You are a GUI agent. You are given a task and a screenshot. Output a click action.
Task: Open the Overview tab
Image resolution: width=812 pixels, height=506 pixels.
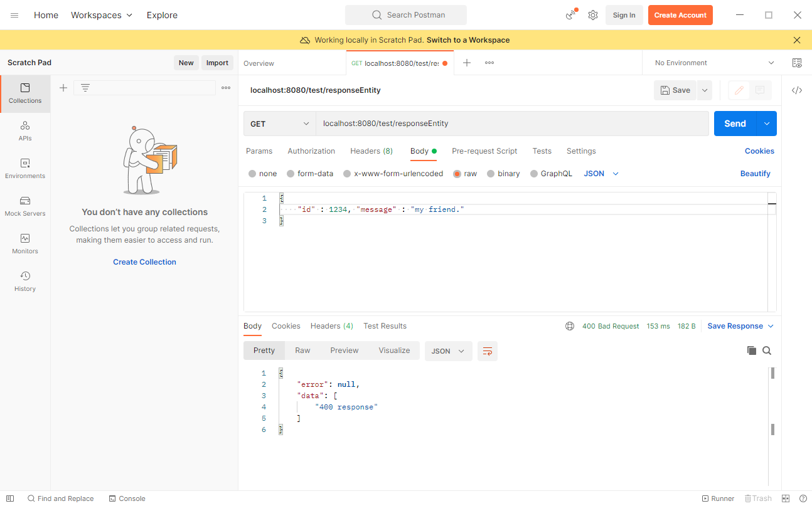click(x=259, y=63)
